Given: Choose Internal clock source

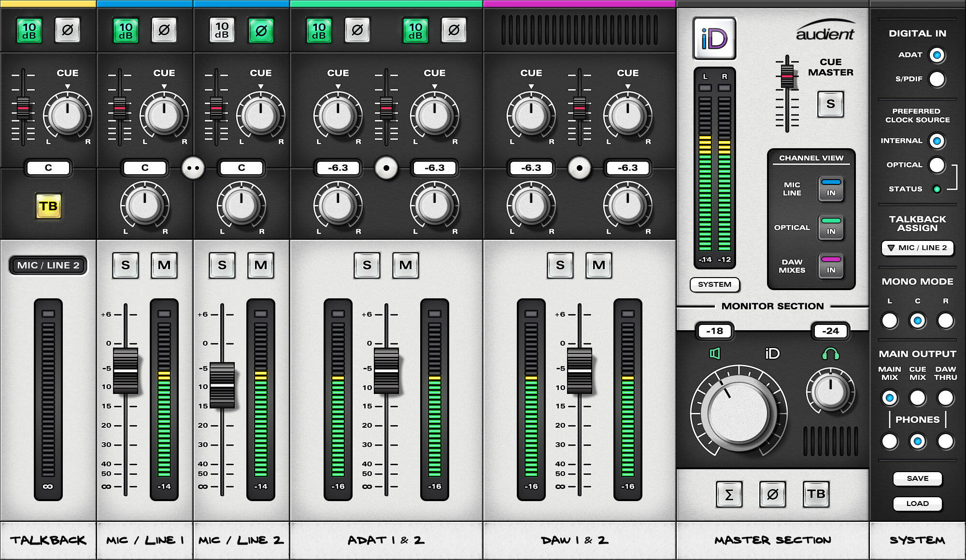Looking at the screenshot, I should coord(937,141).
